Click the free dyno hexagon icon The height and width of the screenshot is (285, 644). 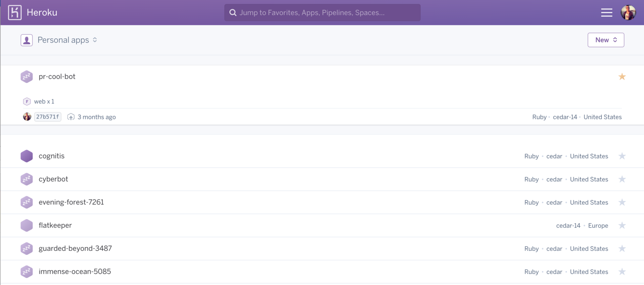(27, 101)
